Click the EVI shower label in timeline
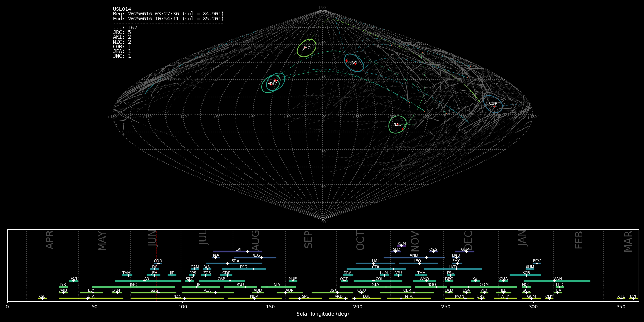644x322 pixels. pos(633,296)
